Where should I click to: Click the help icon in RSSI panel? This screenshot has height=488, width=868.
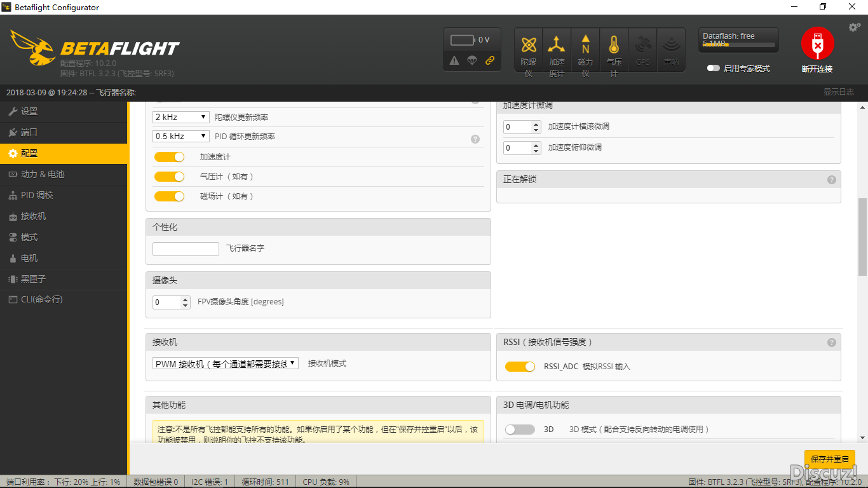coord(832,342)
